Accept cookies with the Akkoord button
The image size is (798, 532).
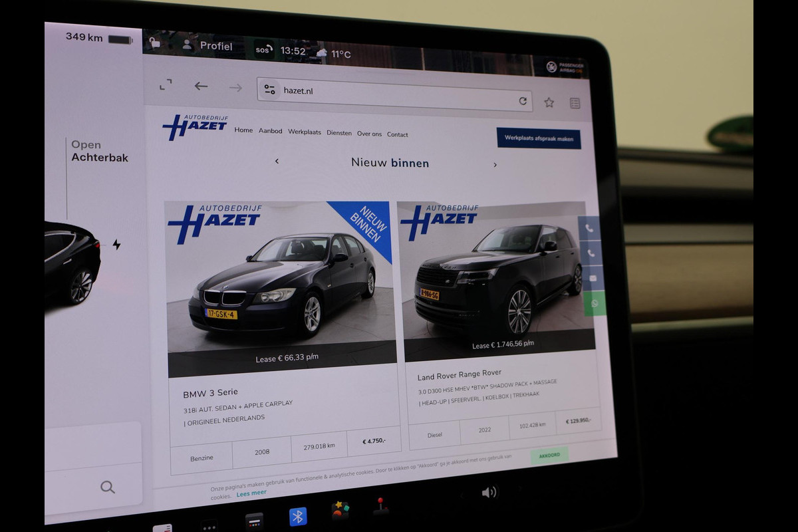click(x=549, y=456)
